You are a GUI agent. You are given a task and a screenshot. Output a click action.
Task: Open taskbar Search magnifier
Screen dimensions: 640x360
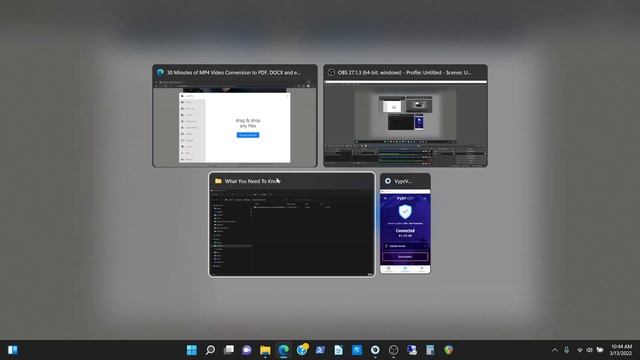210,350
